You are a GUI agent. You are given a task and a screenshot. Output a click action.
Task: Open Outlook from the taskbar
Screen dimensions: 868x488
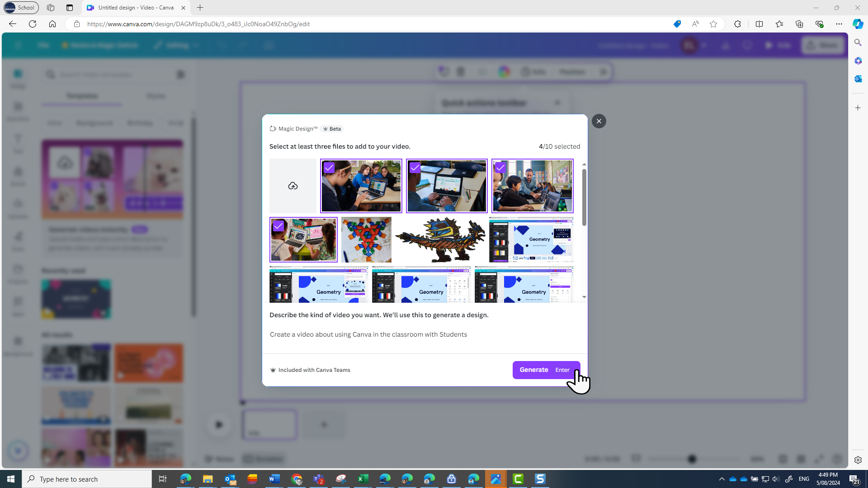pos(230,479)
